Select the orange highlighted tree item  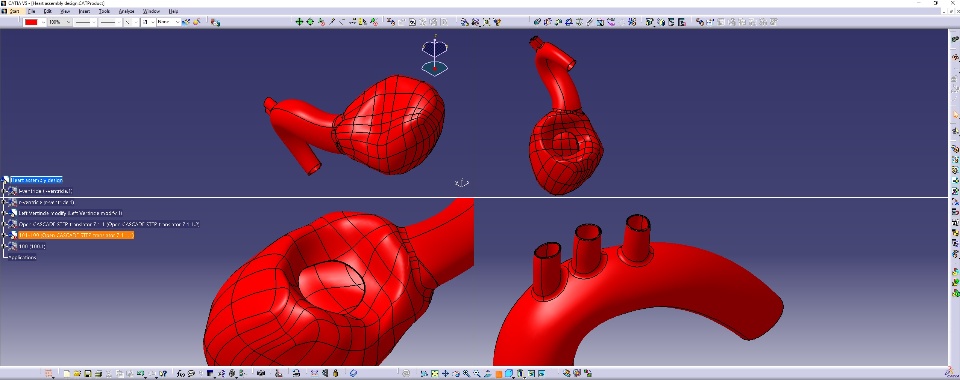pos(75,235)
